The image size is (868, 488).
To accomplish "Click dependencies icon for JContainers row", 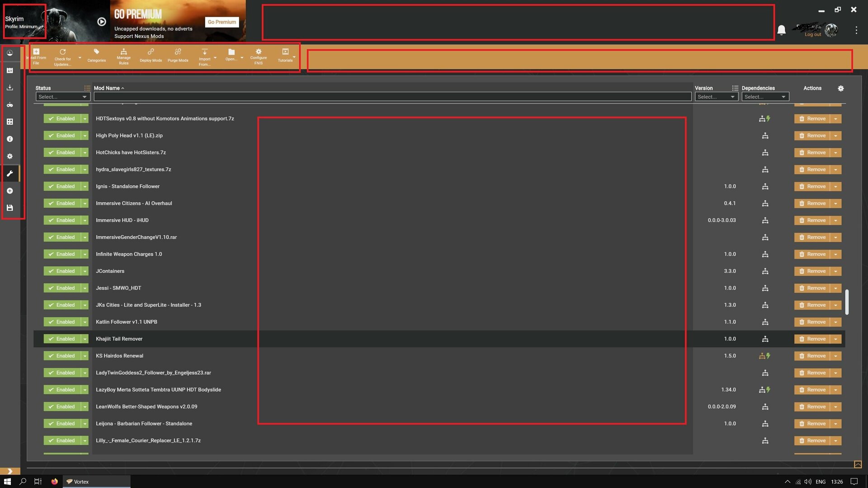I will coord(765,271).
